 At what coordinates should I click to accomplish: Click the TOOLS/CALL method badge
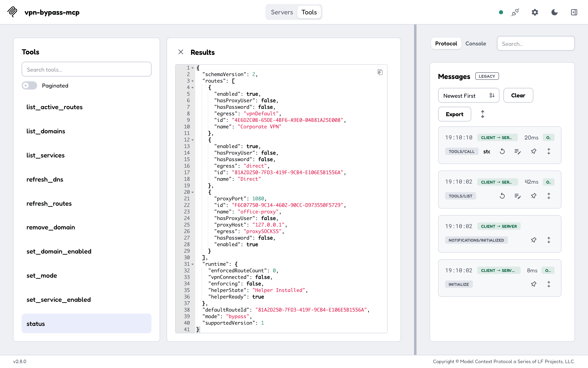tap(461, 151)
